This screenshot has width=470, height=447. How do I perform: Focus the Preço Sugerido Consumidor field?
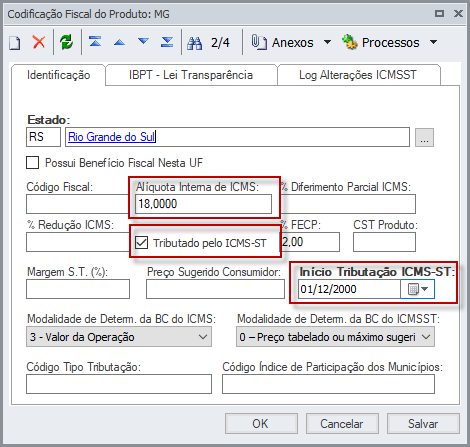pos(215,289)
